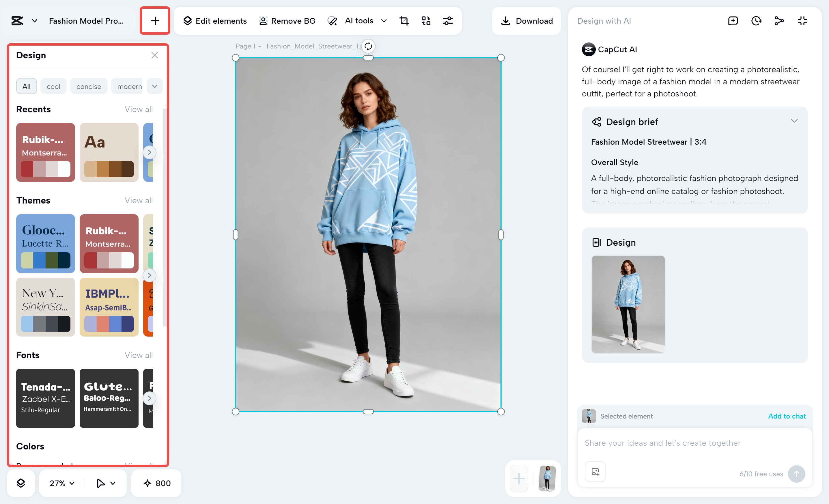Open the layers icon at bottom left
This screenshot has width=829, height=504.
point(20,483)
